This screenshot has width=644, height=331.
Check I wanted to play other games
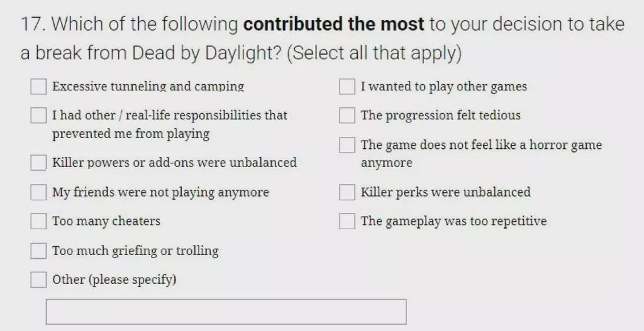[x=347, y=87]
